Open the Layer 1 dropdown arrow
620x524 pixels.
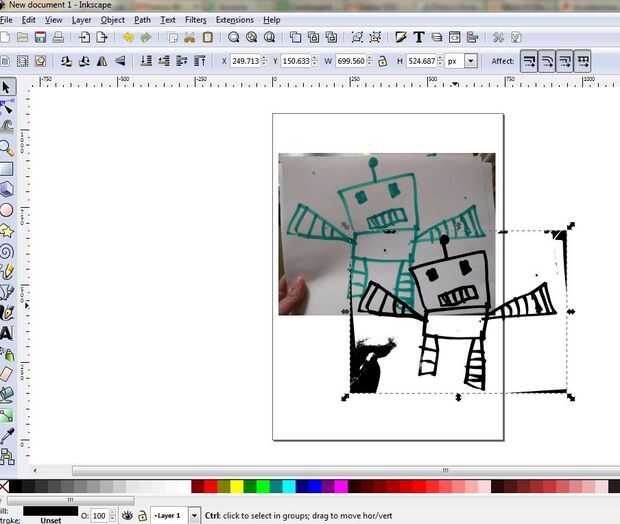click(x=194, y=516)
